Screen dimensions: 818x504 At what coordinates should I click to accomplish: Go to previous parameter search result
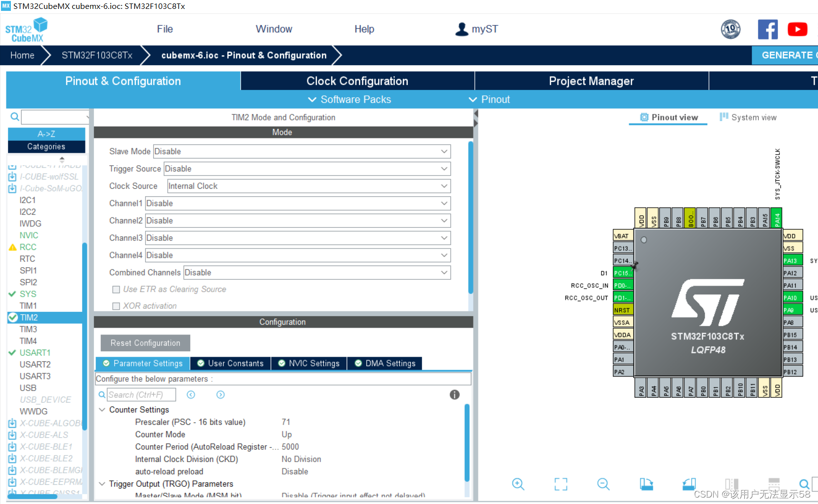(191, 394)
